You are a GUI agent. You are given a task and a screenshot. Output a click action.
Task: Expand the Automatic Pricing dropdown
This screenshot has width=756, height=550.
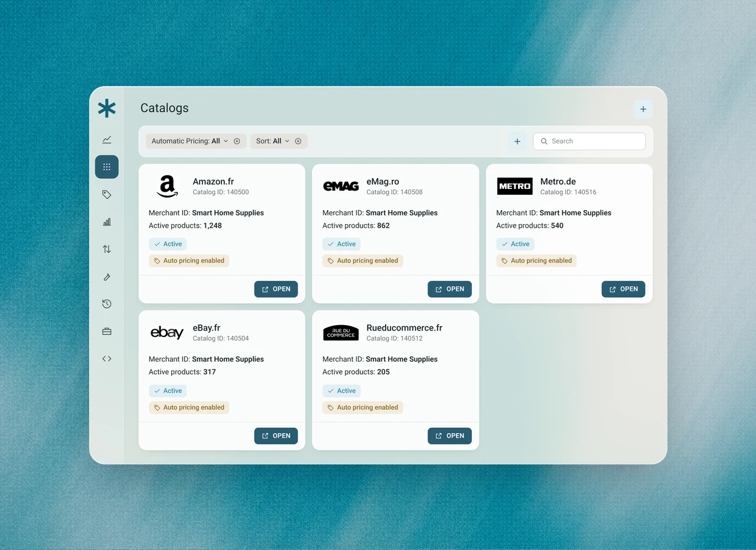pos(226,141)
